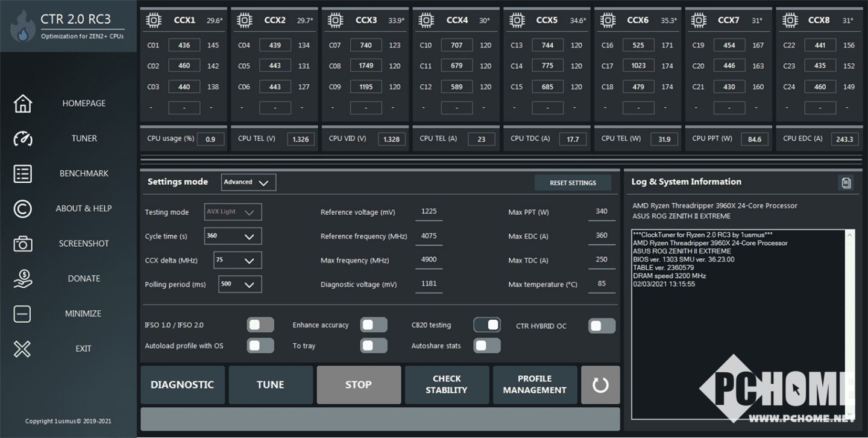Click the C17 frequency box 1023
Screen dimensions: 868x438
(x=638, y=66)
